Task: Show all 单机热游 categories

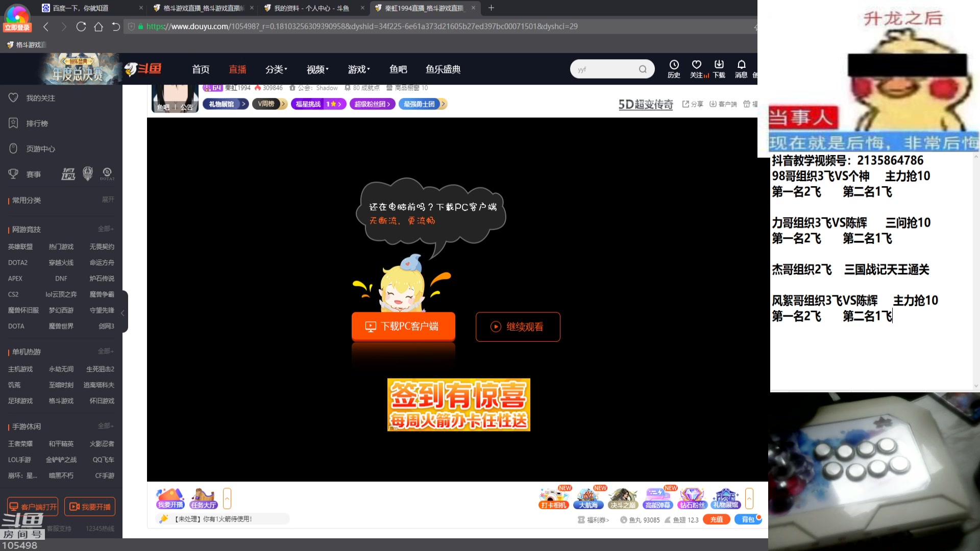Action: (x=106, y=351)
